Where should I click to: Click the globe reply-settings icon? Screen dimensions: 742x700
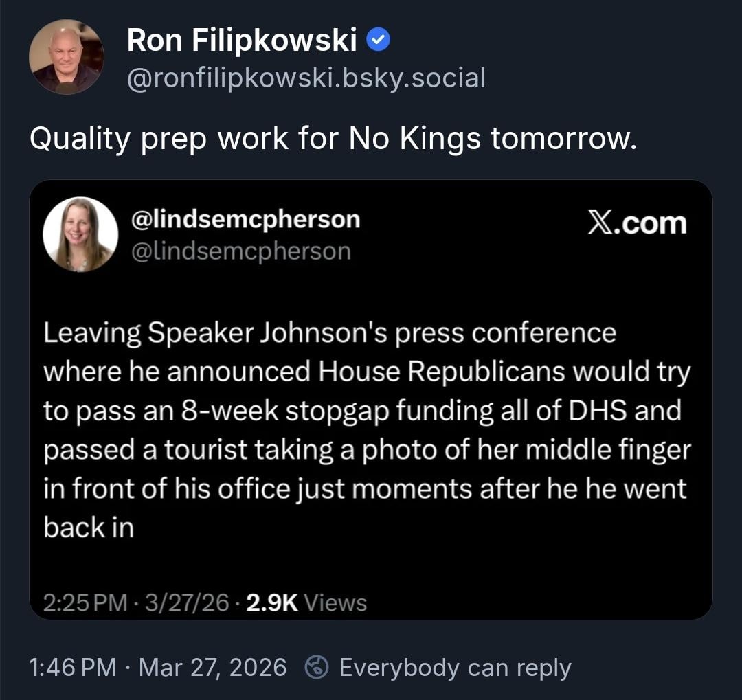(317, 667)
